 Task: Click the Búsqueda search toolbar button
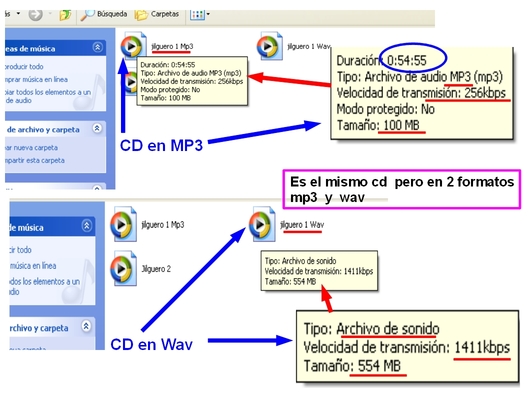pyautogui.click(x=104, y=15)
